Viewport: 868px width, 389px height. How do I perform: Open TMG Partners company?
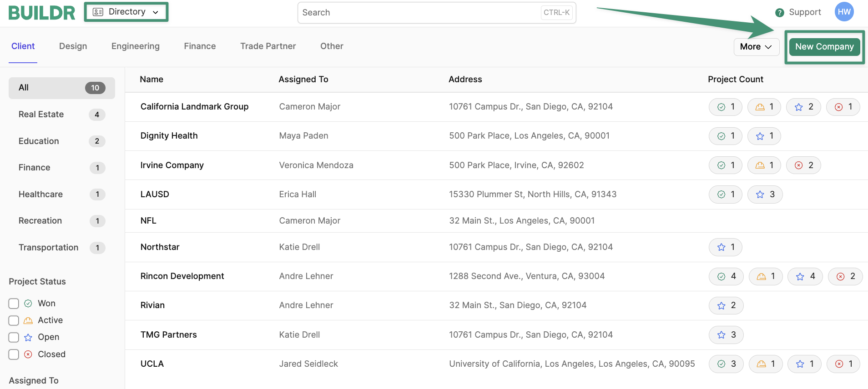tap(168, 335)
